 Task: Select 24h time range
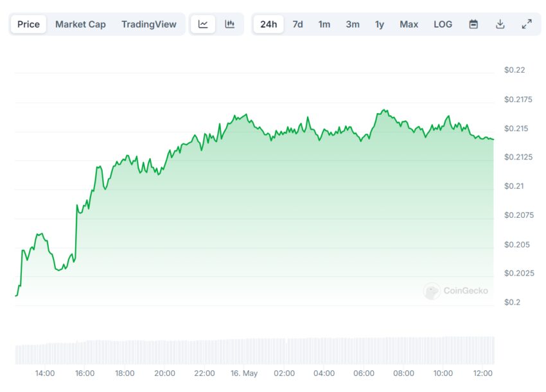coord(269,24)
